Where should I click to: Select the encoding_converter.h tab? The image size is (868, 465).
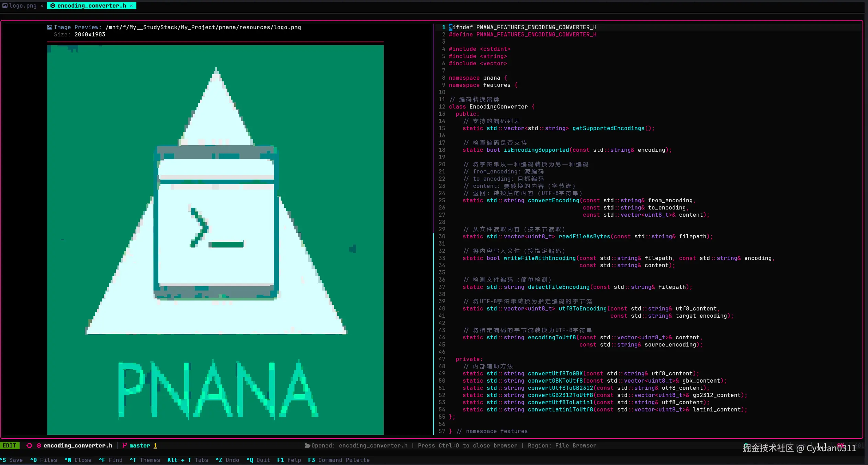click(x=91, y=5)
